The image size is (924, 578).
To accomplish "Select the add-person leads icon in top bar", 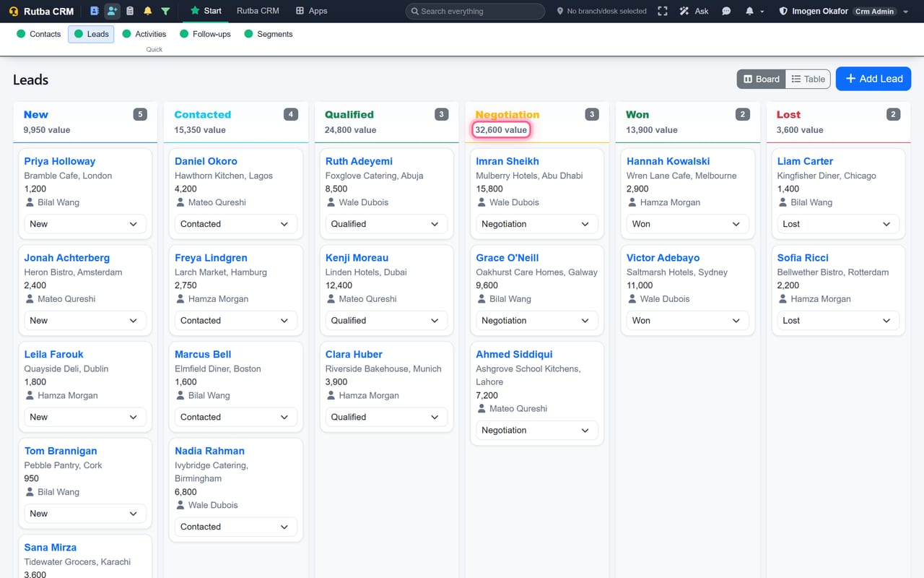I will (x=112, y=11).
